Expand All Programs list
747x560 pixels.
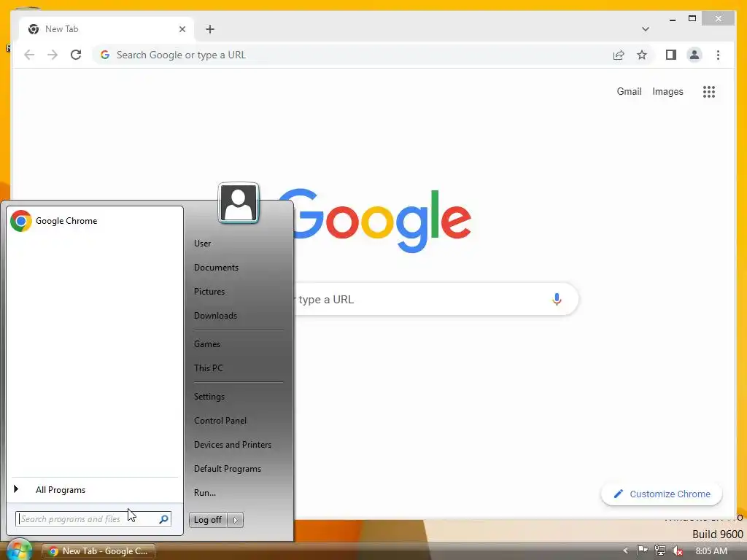95,489
